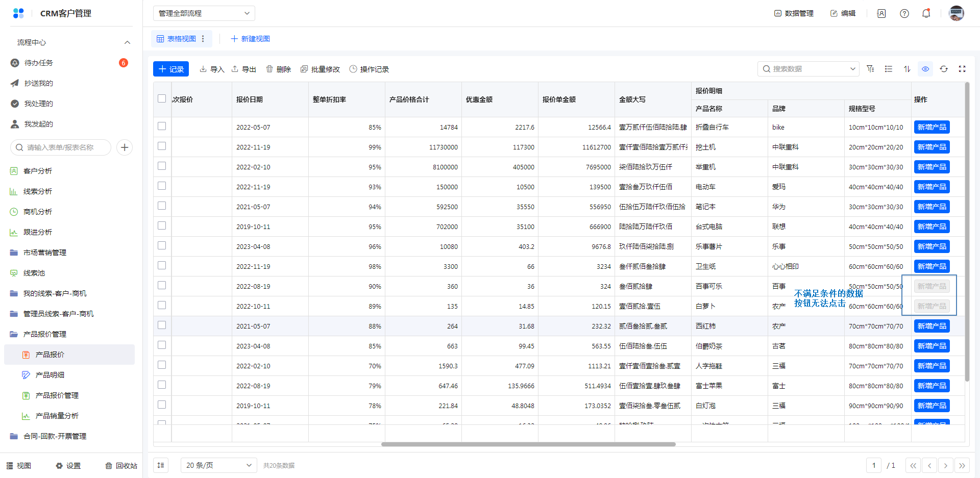Open the notification bell

click(926, 13)
